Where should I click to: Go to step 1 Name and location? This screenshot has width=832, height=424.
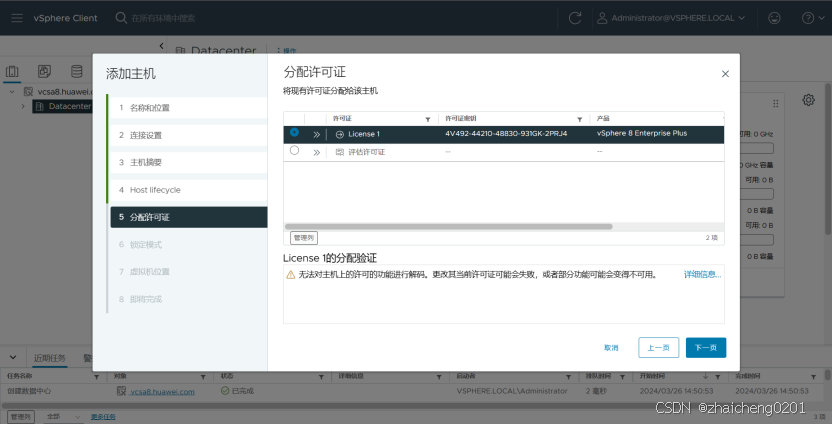click(189, 108)
